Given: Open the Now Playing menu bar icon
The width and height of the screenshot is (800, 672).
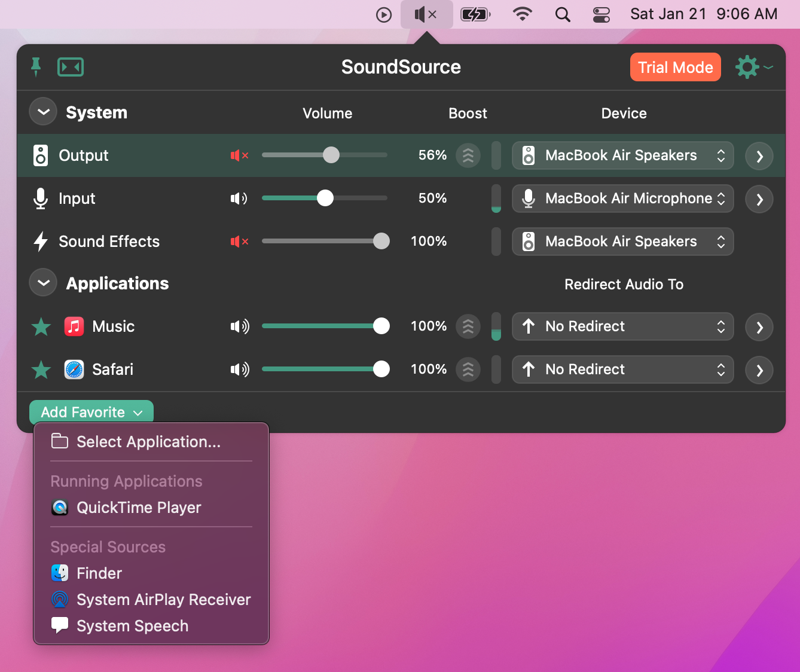Looking at the screenshot, I should (384, 14).
